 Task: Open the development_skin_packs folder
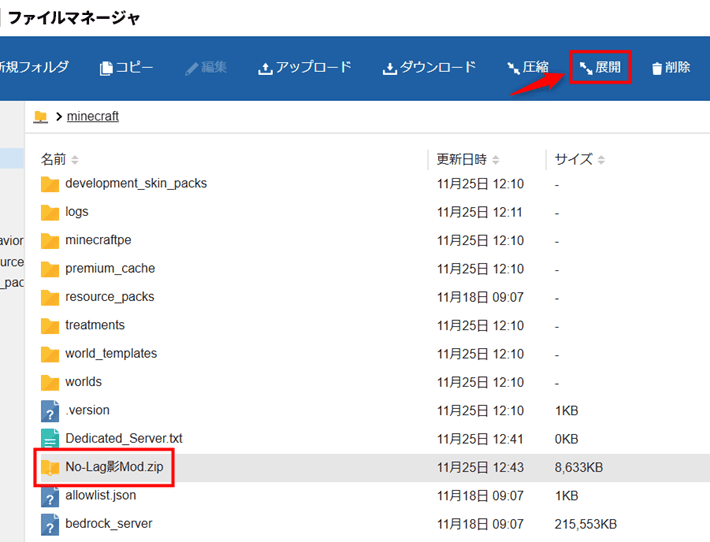pyautogui.click(x=135, y=184)
